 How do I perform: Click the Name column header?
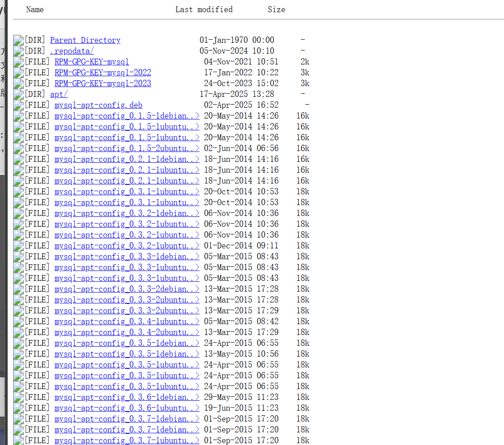coord(35,9)
